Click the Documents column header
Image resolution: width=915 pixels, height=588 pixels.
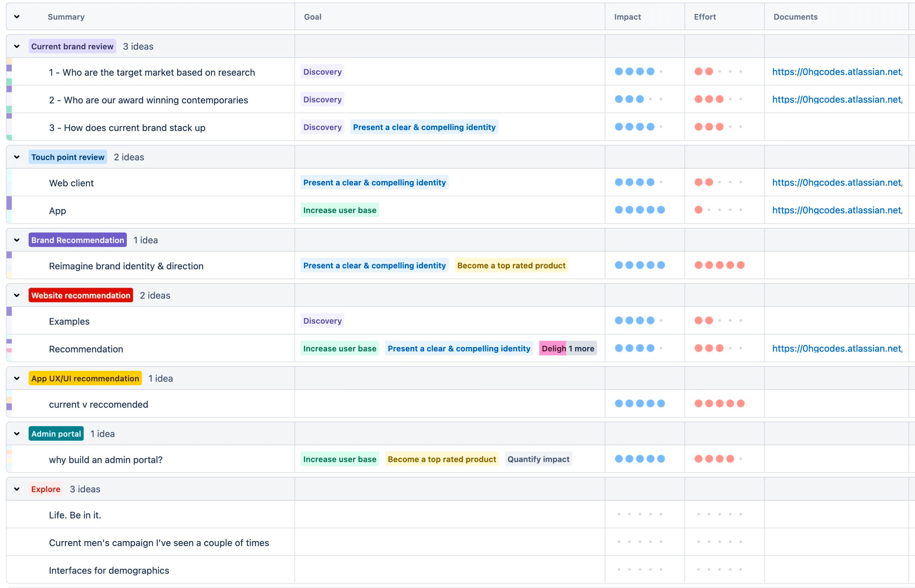pyautogui.click(x=795, y=17)
